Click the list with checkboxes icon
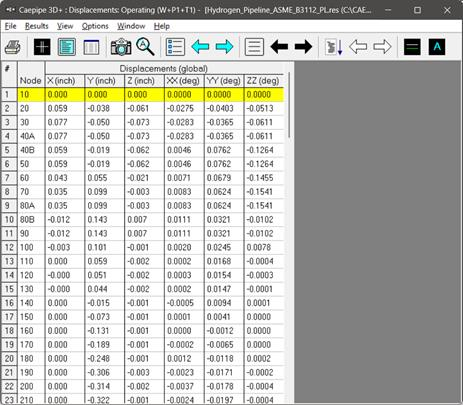463x405 pixels. pos(175,47)
